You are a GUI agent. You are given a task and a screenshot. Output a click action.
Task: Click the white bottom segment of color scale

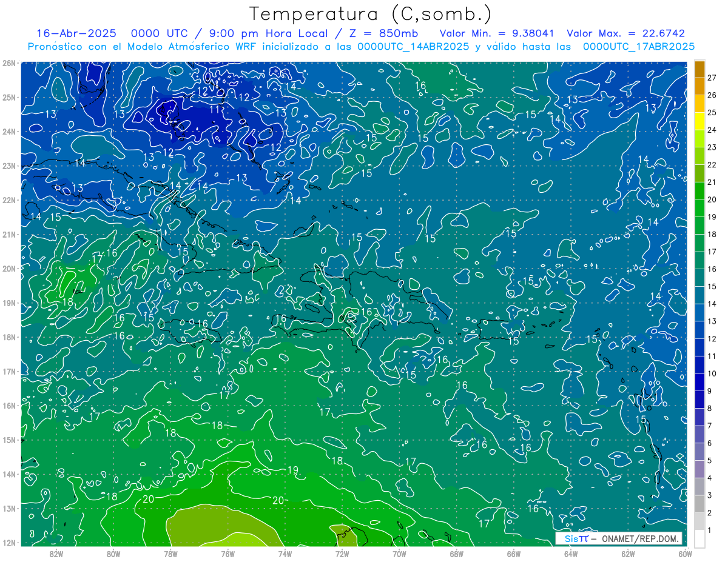[700, 538]
